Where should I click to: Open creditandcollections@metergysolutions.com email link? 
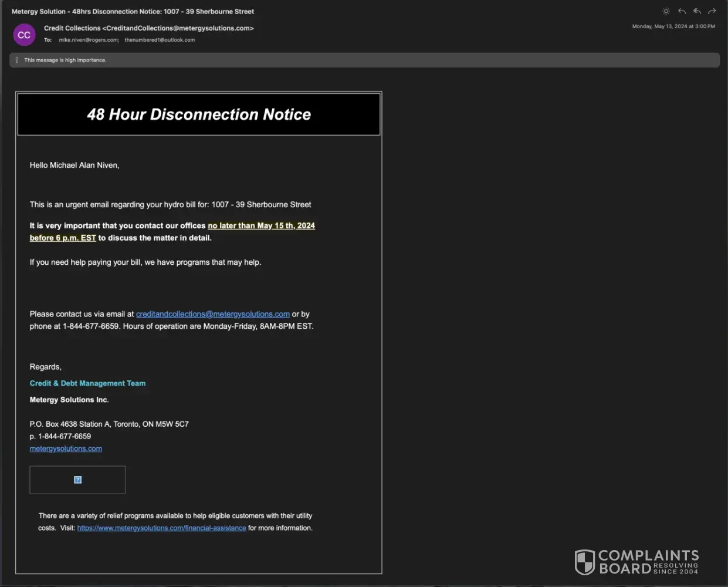213,314
